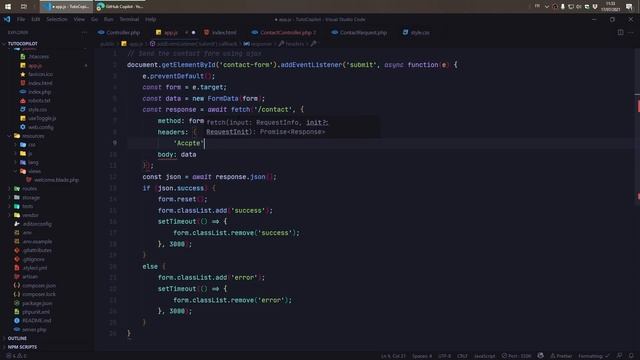Open the Explorer panel ellipsis menu

click(84, 32)
